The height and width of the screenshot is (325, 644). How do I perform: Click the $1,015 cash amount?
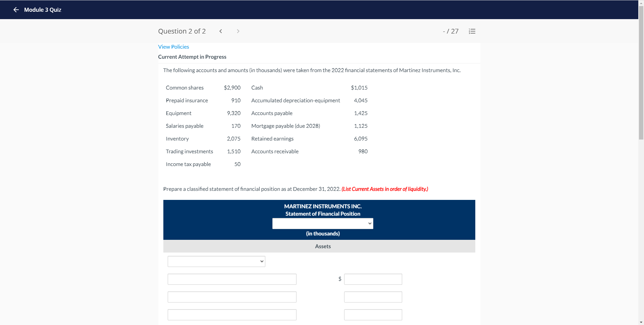point(359,88)
